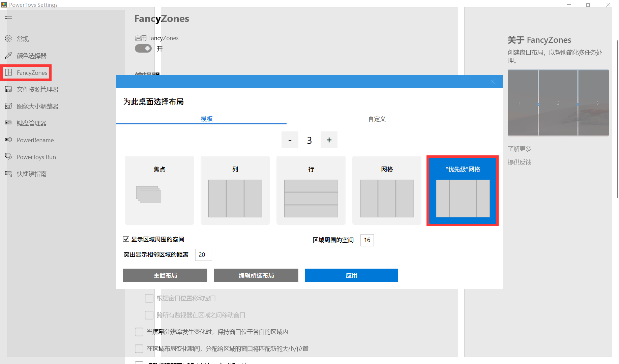The height and width of the screenshot is (364, 619).
Task: Click the 应用 button
Action: (x=351, y=275)
